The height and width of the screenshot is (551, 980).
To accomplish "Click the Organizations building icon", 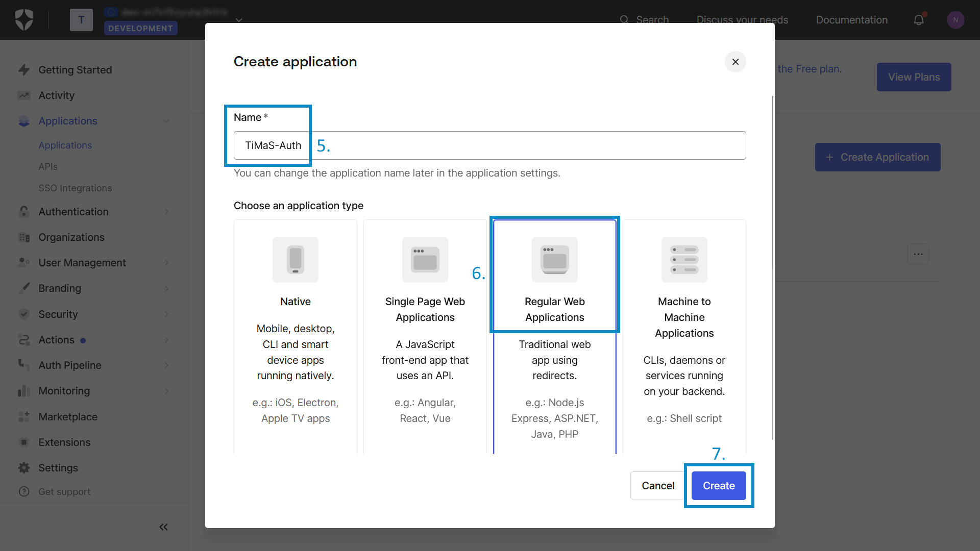I will (x=23, y=237).
